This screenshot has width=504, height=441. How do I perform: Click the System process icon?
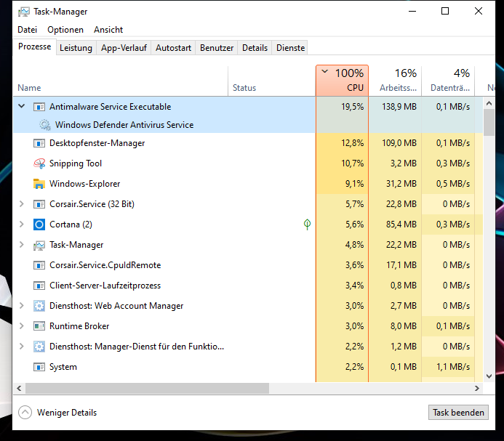(39, 367)
